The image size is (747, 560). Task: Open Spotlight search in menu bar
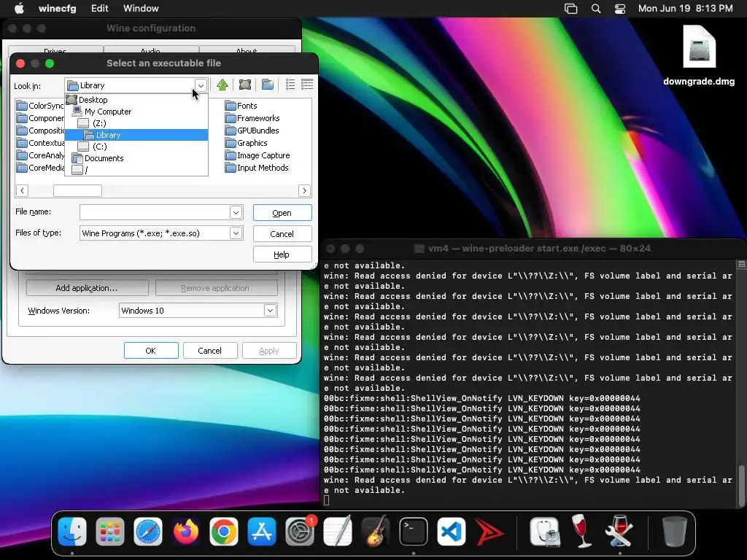coord(596,8)
